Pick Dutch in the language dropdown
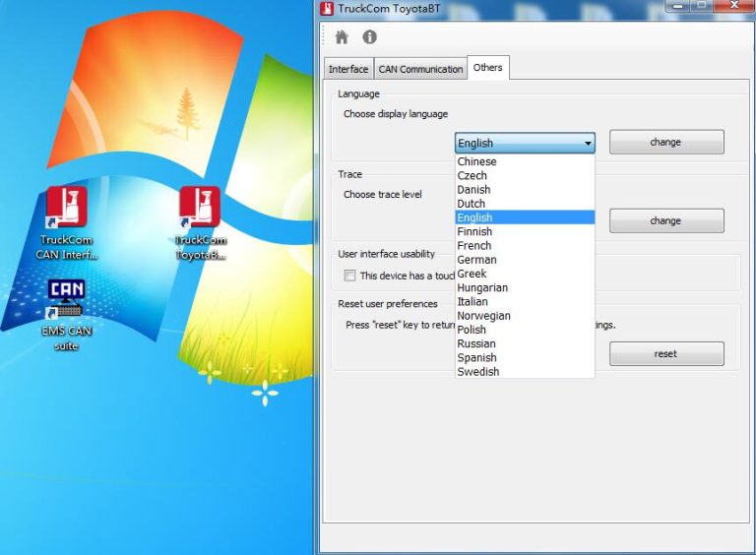Screen dimensions: 756x555 [x=525, y=204]
